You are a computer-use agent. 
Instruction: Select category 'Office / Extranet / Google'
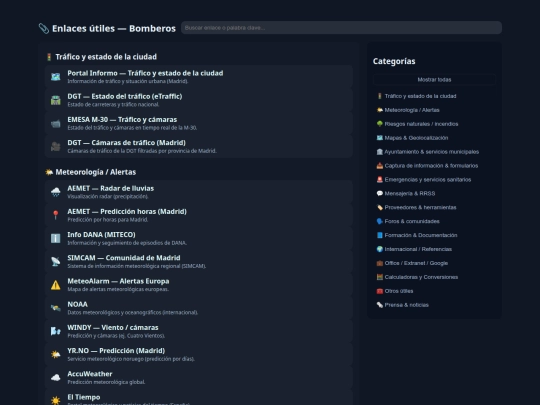pyautogui.click(x=434, y=263)
